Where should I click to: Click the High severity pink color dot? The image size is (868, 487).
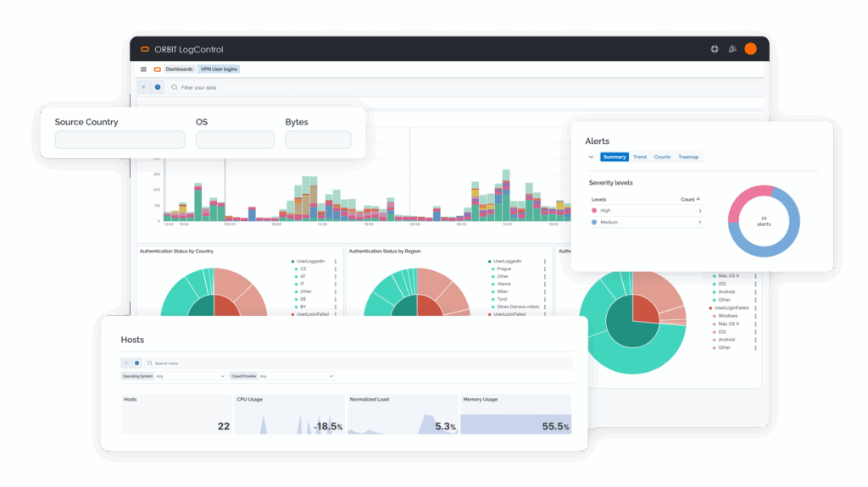click(593, 210)
